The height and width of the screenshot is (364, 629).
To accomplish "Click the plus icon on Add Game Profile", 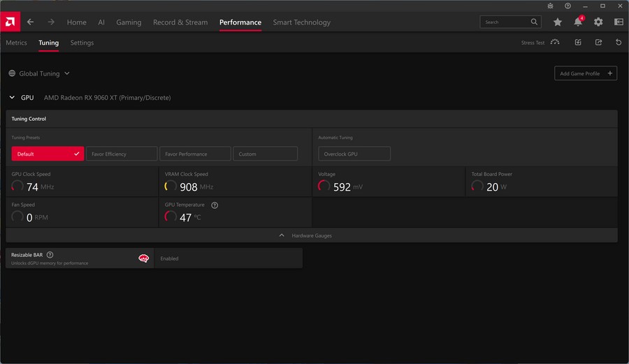I will [609, 73].
